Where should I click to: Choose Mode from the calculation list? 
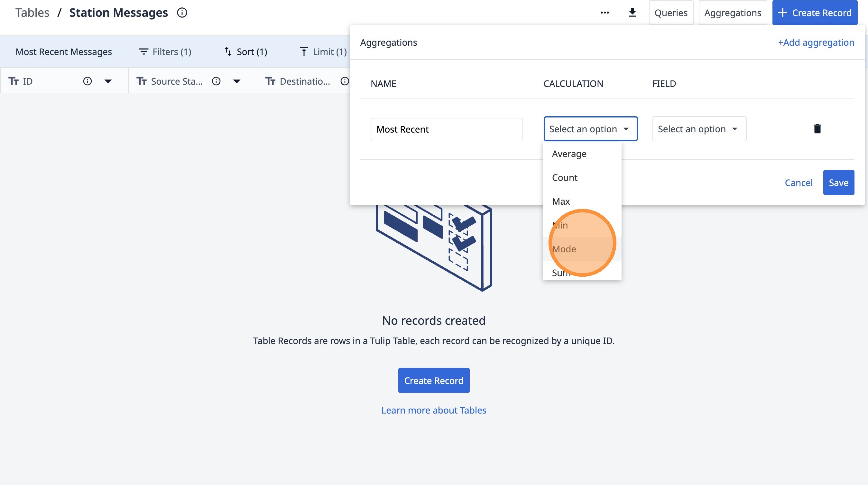pos(564,249)
